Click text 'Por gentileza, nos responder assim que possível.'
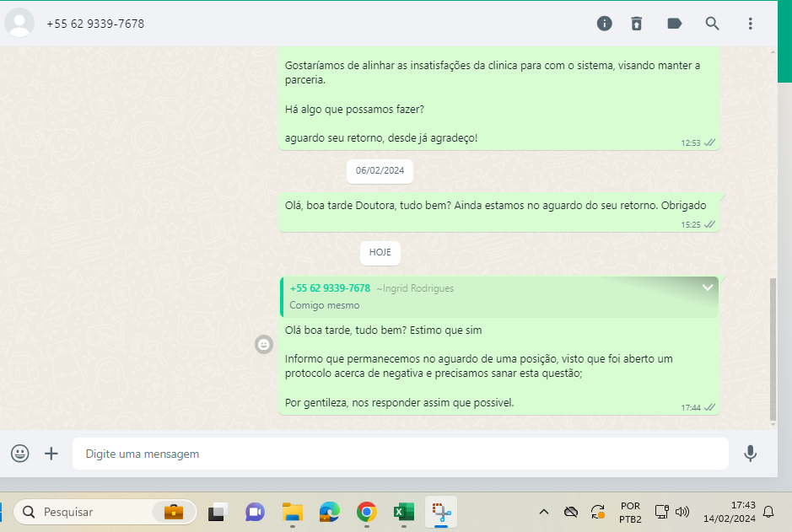The height and width of the screenshot is (532, 792). [399, 403]
